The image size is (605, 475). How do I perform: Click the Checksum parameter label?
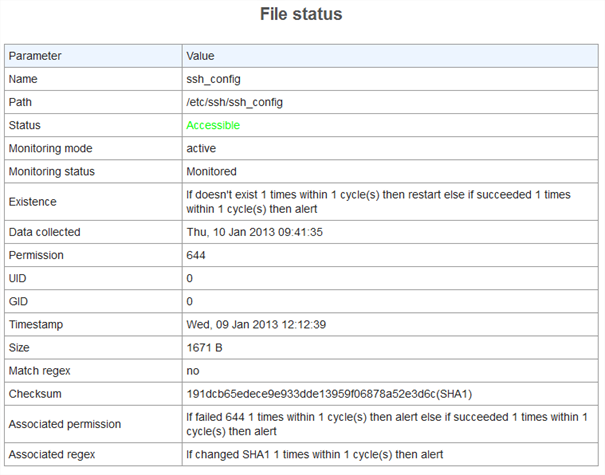(x=36, y=394)
